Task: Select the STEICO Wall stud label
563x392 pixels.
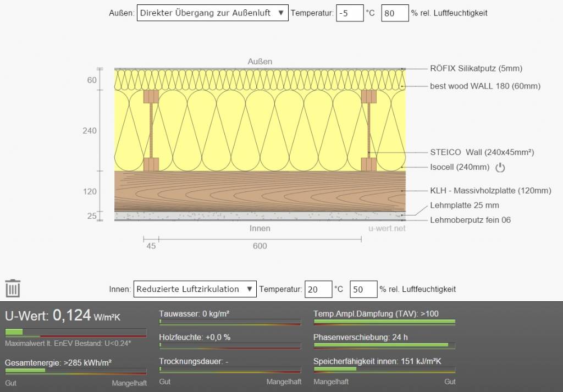Action: pos(482,152)
